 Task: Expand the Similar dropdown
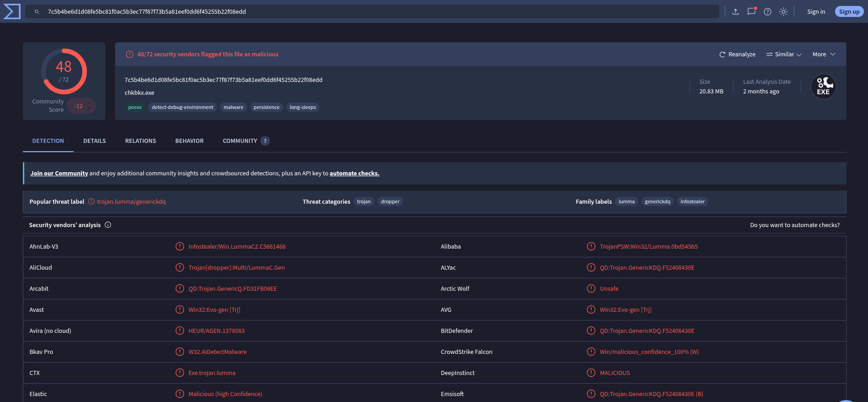click(784, 54)
